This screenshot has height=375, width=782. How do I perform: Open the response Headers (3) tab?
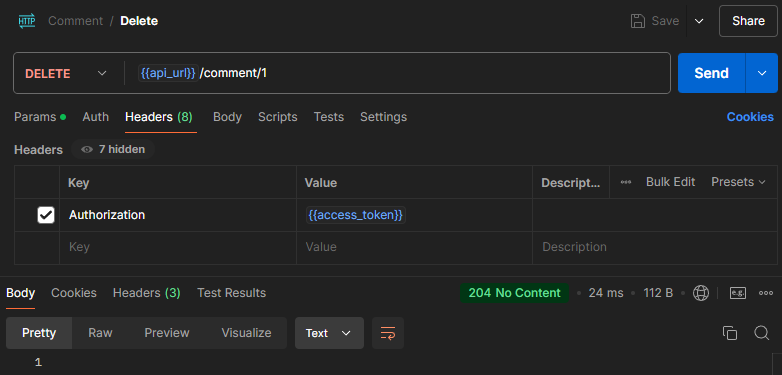point(147,293)
